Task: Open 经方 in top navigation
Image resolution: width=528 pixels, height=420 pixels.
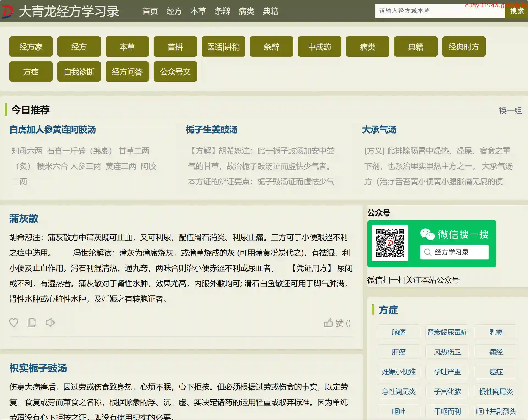Action: (174, 11)
